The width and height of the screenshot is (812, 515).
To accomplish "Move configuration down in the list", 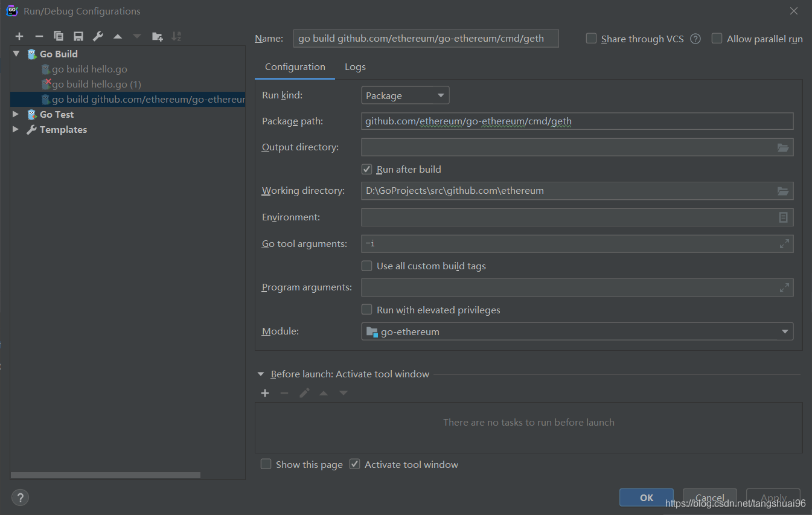I will [x=137, y=37].
